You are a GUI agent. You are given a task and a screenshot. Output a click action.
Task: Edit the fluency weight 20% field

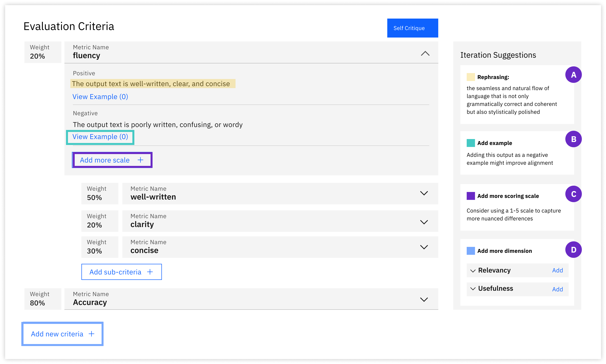(x=43, y=52)
